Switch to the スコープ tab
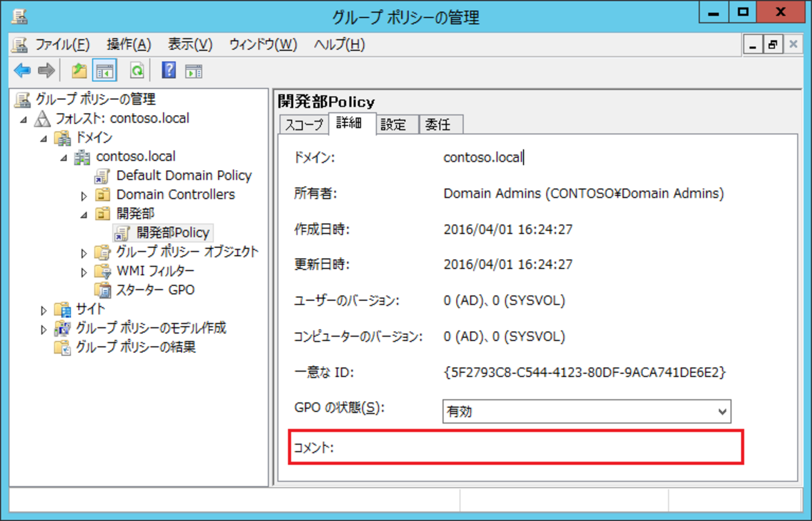The height and width of the screenshot is (521, 812). [304, 124]
